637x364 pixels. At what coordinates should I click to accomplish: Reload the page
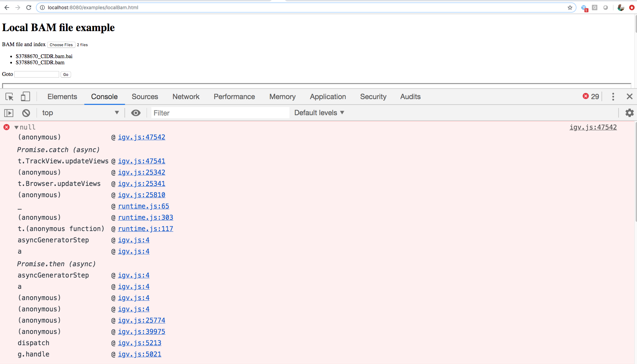tap(29, 7)
